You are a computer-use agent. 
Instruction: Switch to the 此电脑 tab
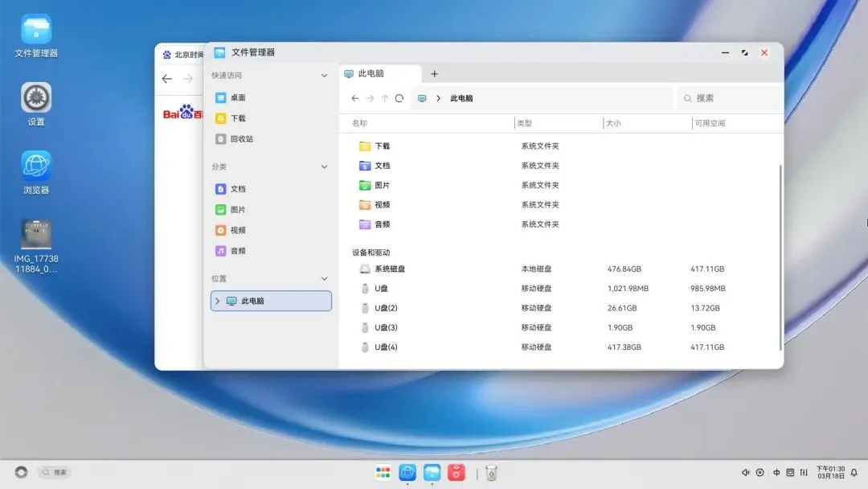(x=379, y=74)
